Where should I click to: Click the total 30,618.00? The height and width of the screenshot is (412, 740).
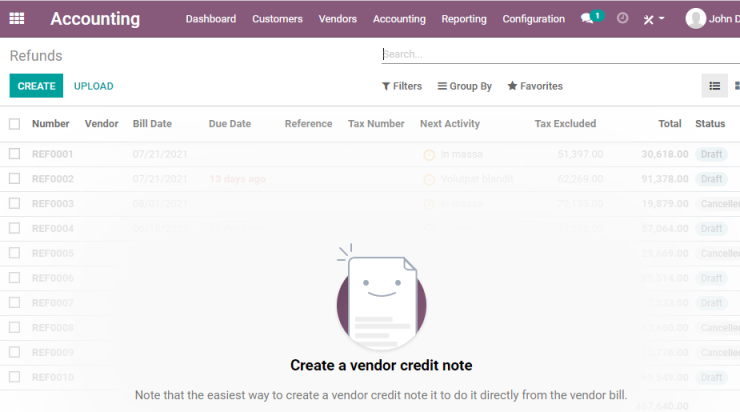point(664,154)
